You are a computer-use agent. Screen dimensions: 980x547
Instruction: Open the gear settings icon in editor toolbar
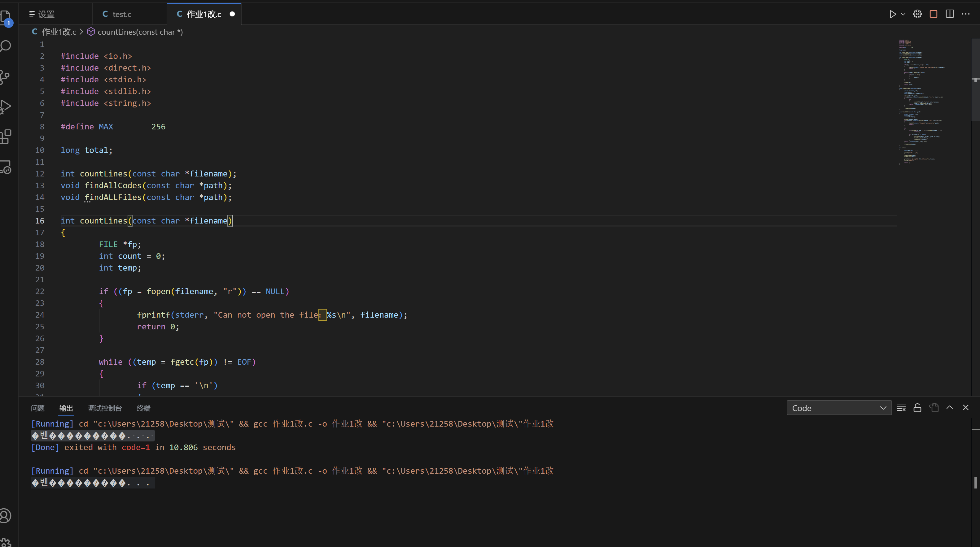tap(917, 14)
